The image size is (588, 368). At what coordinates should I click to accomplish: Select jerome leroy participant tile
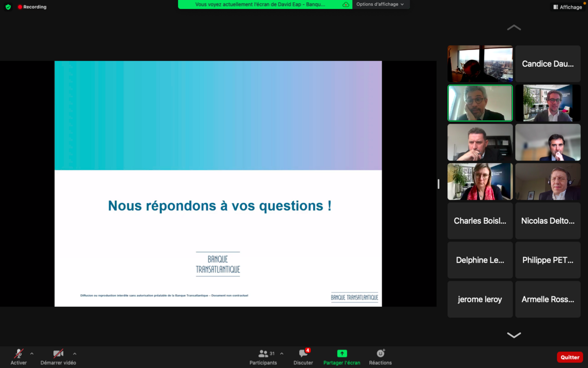point(480,299)
